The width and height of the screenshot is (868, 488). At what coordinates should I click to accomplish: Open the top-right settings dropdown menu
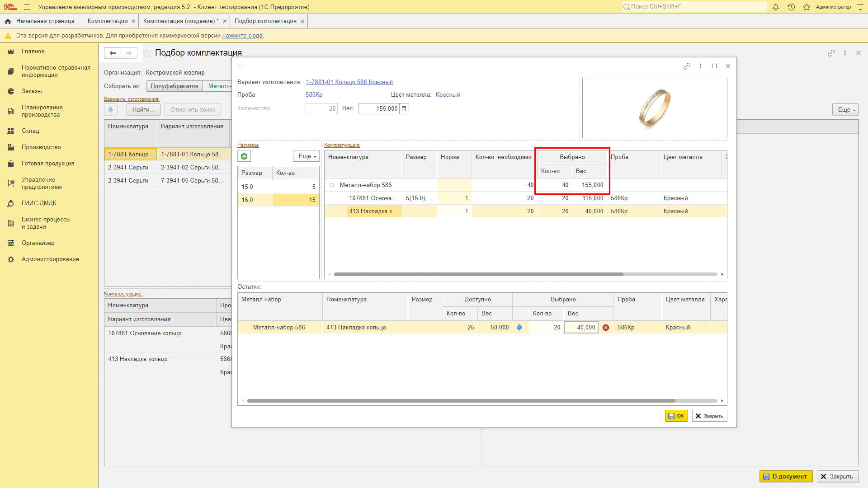(x=860, y=7)
